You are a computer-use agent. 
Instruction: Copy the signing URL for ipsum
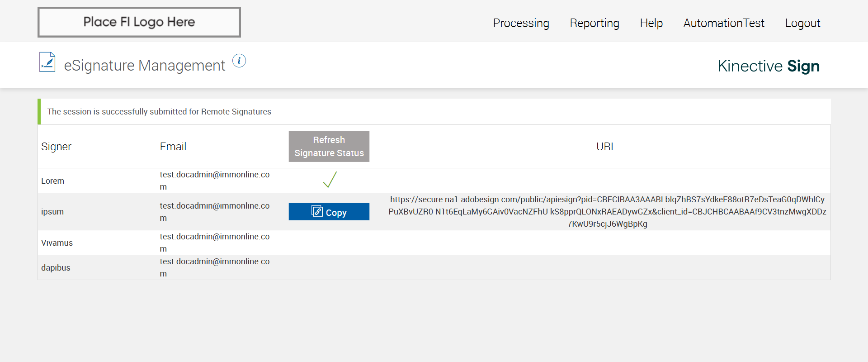point(329,212)
